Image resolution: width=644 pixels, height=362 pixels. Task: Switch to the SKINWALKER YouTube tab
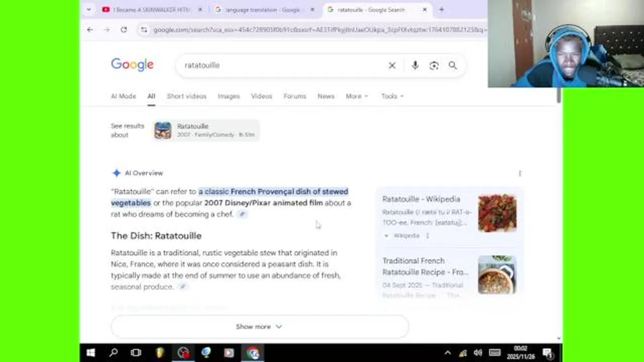(x=150, y=10)
